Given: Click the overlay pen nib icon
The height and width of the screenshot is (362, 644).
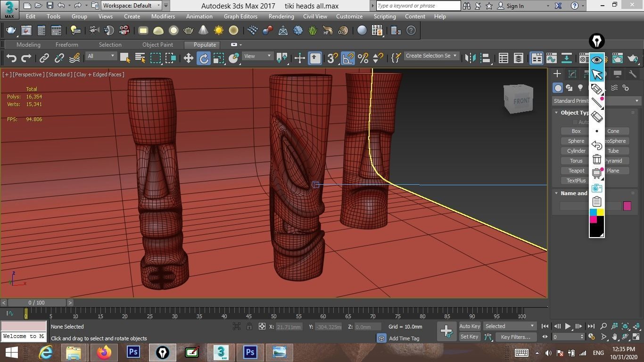Looking at the screenshot, I should click(x=597, y=41).
